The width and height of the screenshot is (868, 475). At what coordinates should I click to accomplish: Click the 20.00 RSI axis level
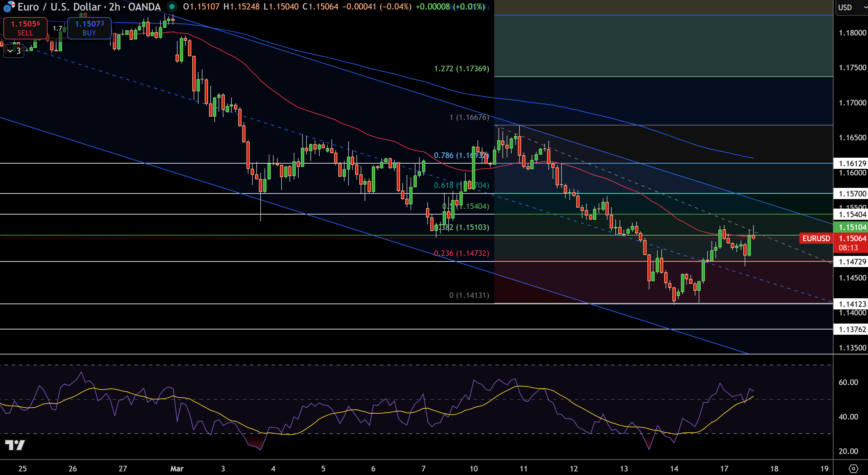pos(848,451)
